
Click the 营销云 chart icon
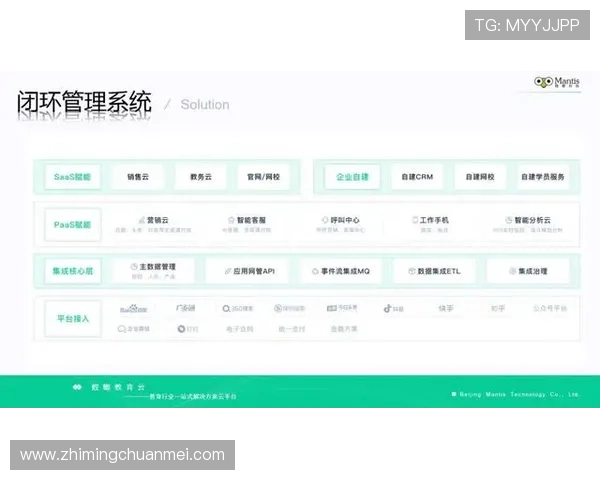[x=142, y=220]
